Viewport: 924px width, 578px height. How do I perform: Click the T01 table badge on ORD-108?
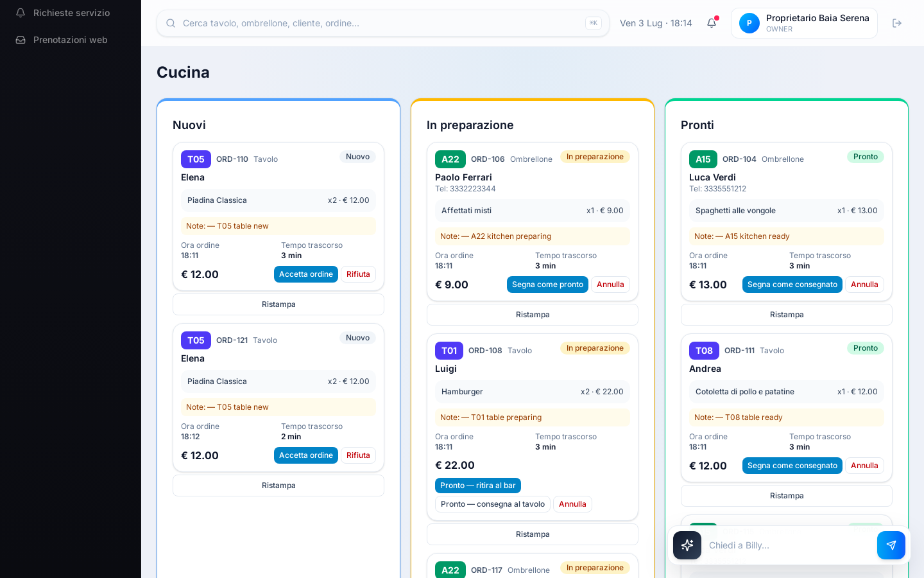tap(449, 351)
